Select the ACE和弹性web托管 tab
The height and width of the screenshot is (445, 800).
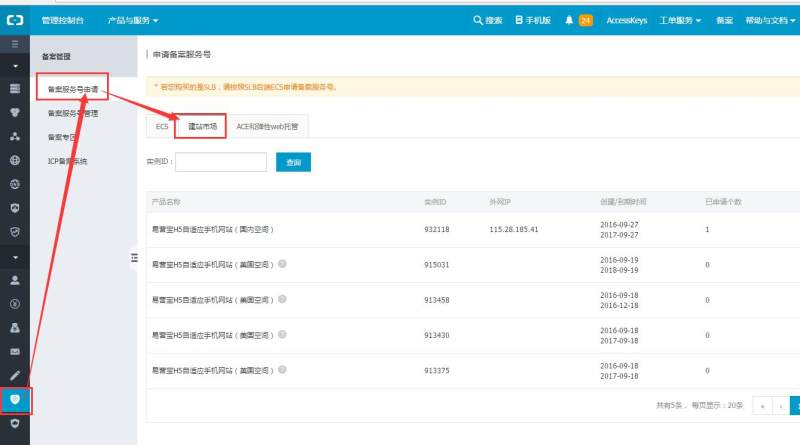coord(268,126)
